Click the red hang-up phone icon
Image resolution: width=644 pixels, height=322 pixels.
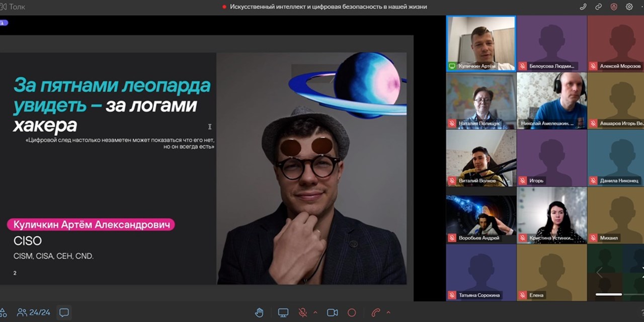[x=375, y=312]
